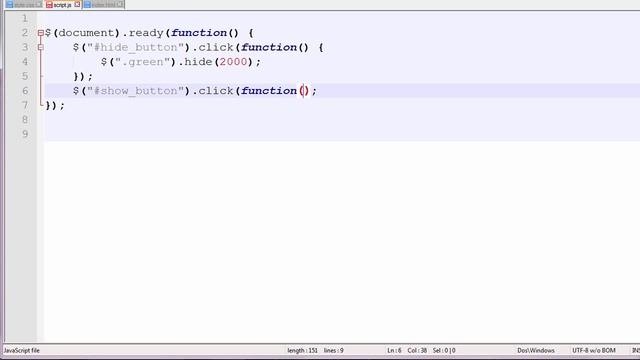Click line number 4 in the margin

[25, 62]
